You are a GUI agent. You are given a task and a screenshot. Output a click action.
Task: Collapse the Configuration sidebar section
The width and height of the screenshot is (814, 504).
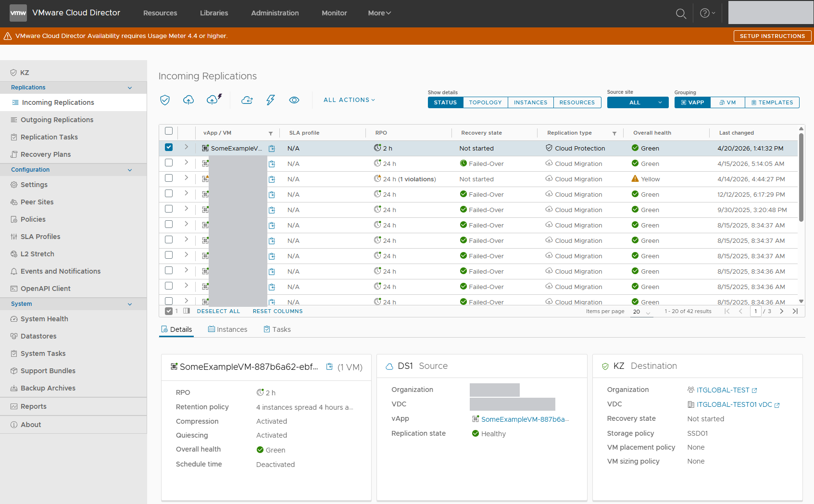click(x=130, y=170)
